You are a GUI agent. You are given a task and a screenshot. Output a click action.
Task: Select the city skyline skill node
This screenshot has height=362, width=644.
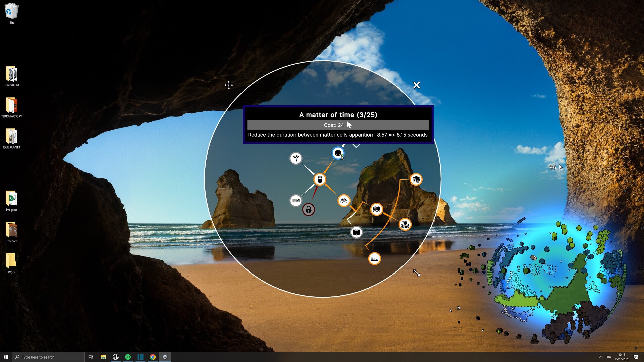374,258
